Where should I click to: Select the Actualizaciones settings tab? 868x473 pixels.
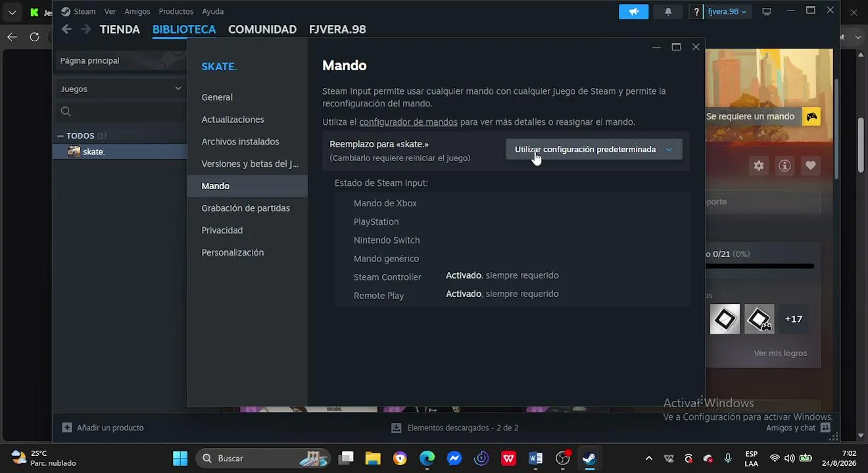click(x=247, y=120)
